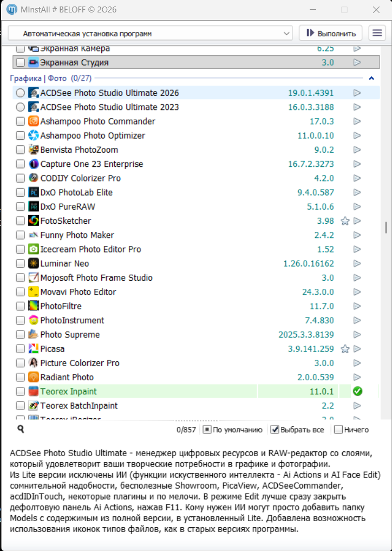392x551 pixels.
Task: Enable the 'Ничего' checkbox
Action: [338, 430]
